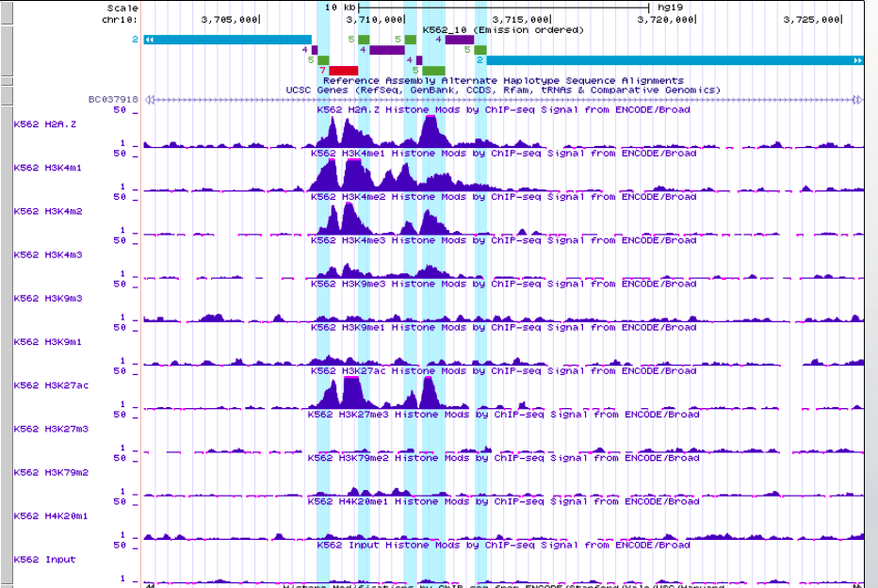Viewport: 878px width, 588px height.
Task: Click 'K562 H2A.Z Histone Mods' center title
Action: click(503, 109)
